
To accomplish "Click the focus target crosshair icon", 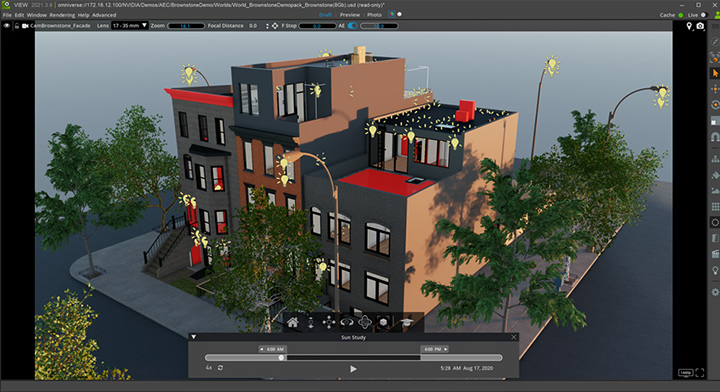I will click(x=275, y=26).
